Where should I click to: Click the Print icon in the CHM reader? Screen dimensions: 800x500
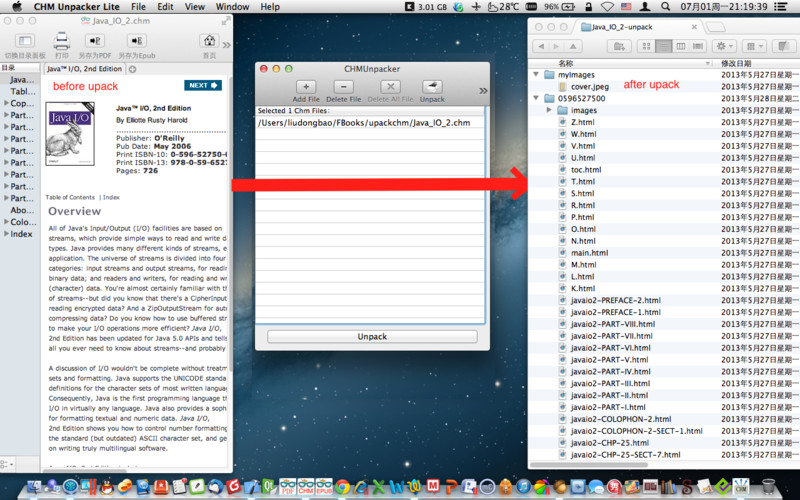pyautogui.click(x=61, y=40)
